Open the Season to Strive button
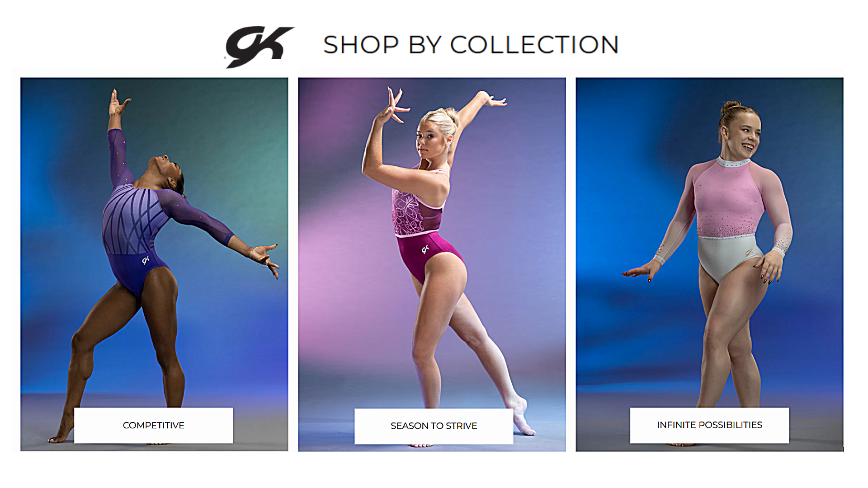The image size is (868, 488). tap(434, 426)
